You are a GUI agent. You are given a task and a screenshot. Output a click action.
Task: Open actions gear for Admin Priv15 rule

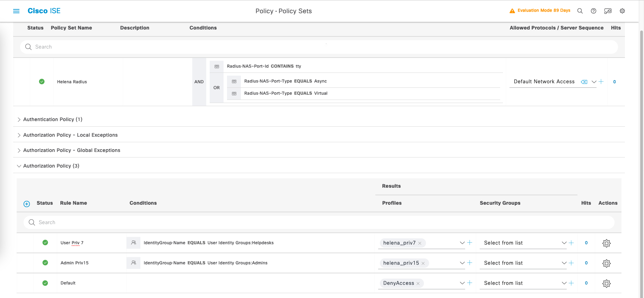(x=606, y=263)
